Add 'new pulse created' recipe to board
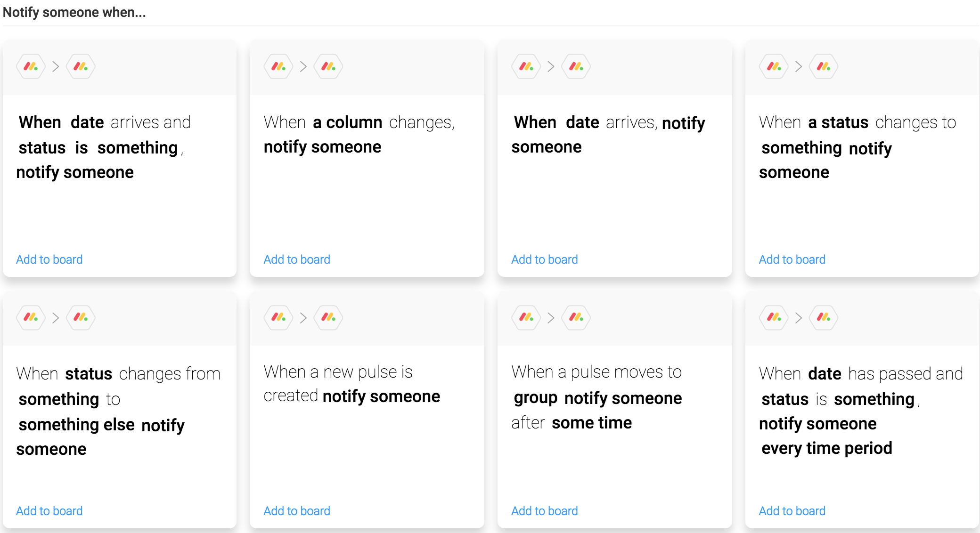 coord(297,511)
